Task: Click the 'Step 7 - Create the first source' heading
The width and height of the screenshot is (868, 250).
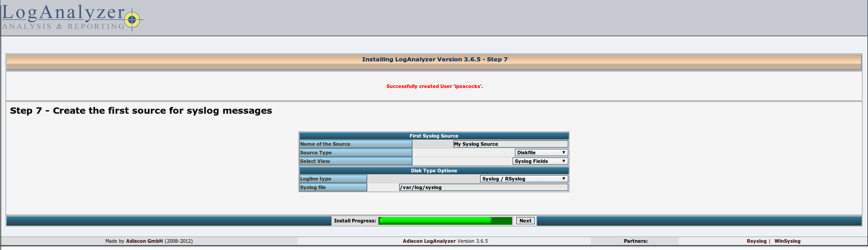Action: tap(141, 111)
